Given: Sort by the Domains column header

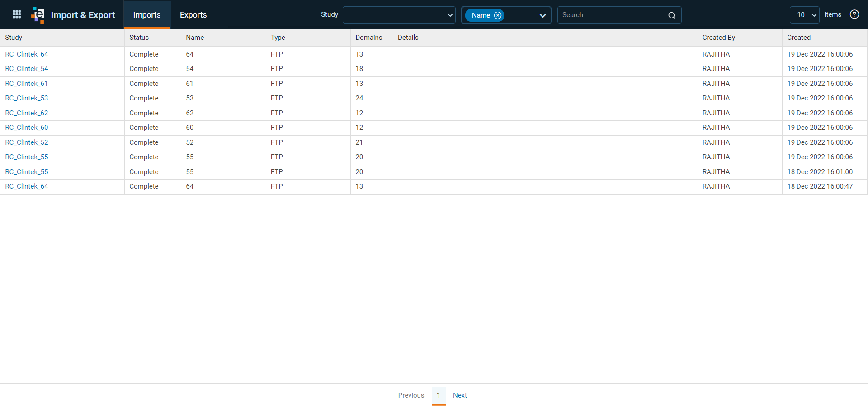Looking at the screenshot, I should pos(368,38).
